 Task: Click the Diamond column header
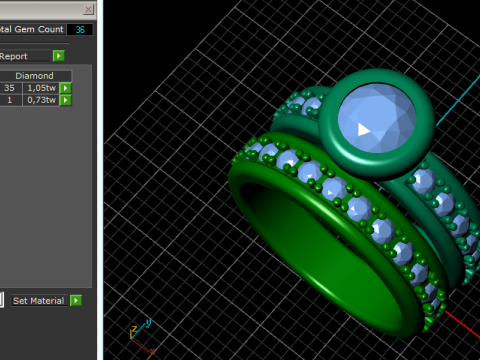pyautogui.click(x=34, y=76)
